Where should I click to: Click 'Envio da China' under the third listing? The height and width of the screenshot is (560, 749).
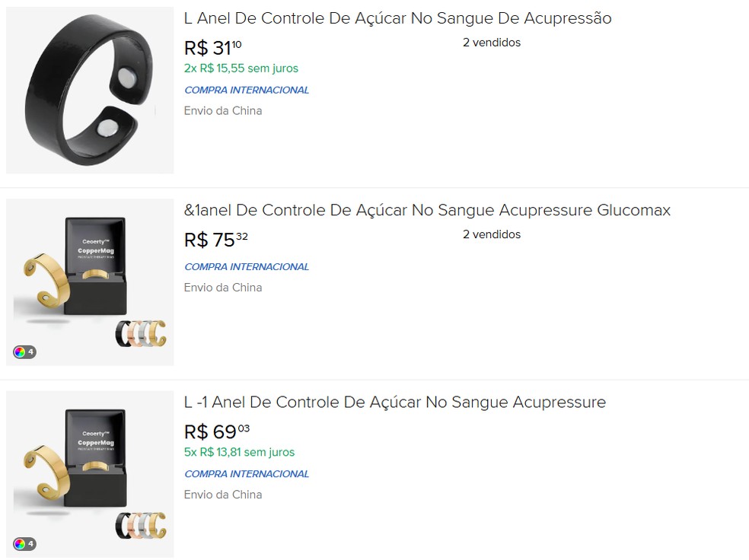[223, 494]
